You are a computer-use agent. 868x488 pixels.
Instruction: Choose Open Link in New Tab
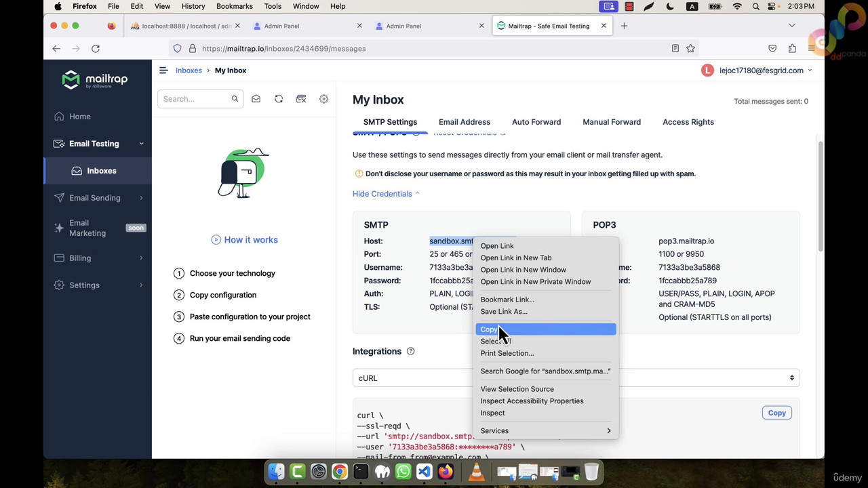(546, 258)
